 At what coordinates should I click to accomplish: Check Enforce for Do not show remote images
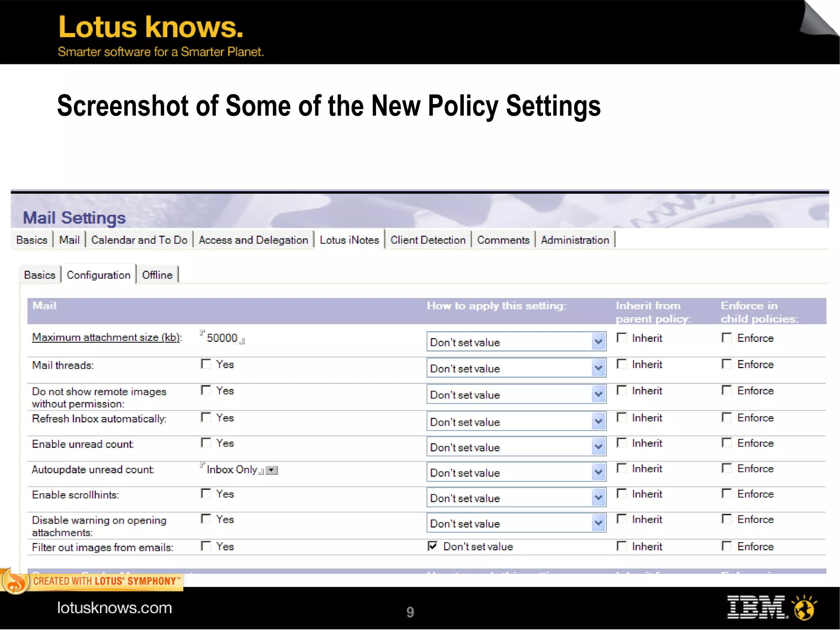pyautogui.click(x=727, y=390)
